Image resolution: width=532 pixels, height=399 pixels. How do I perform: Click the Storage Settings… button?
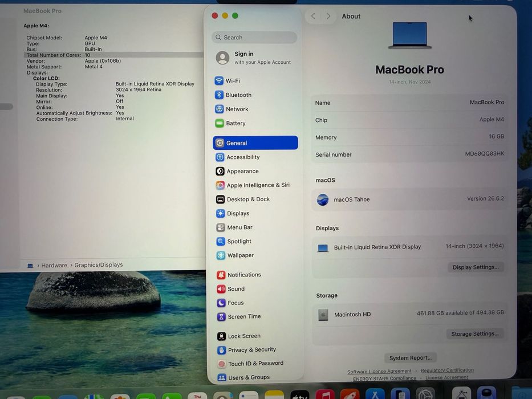coord(474,334)
